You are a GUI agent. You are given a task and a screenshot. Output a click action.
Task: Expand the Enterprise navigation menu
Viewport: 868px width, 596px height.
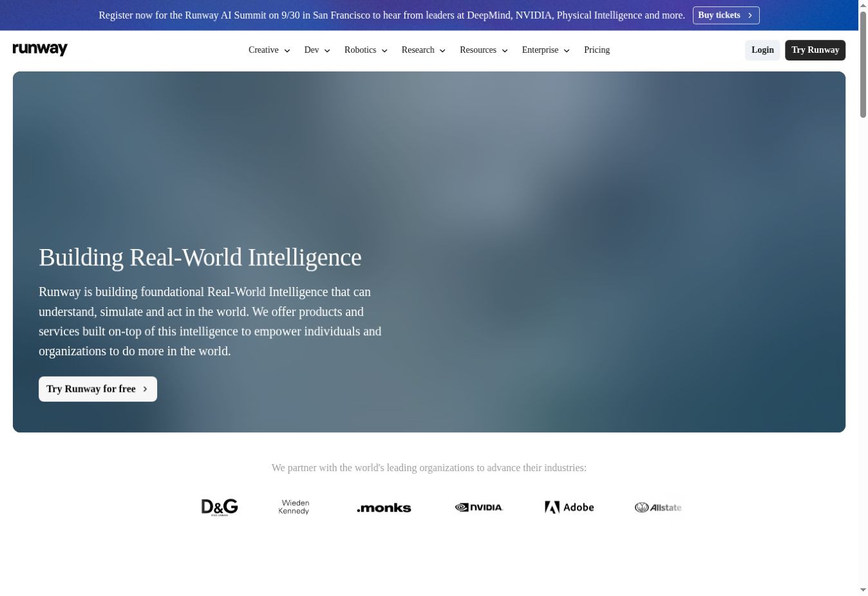pyautogui.click(x=545, y=50)
